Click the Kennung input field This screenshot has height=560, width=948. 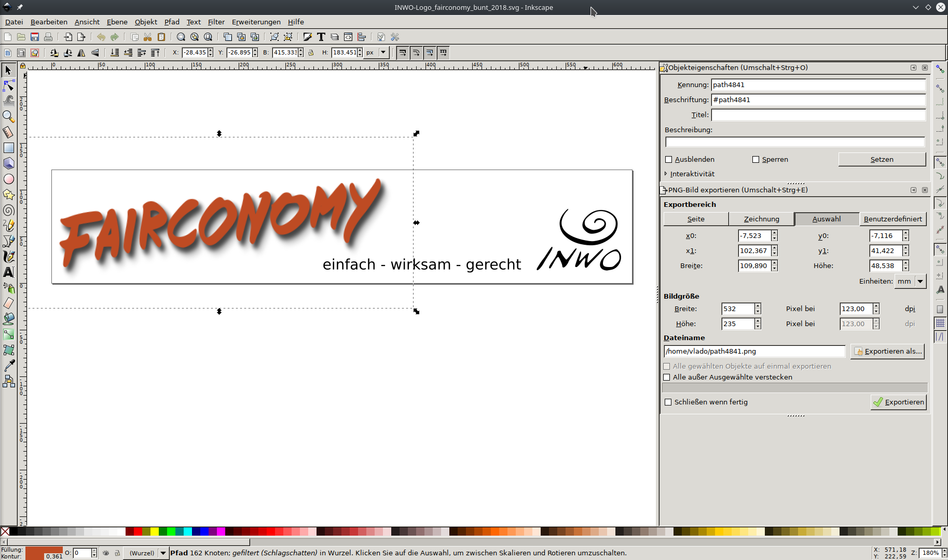(818, 85)
